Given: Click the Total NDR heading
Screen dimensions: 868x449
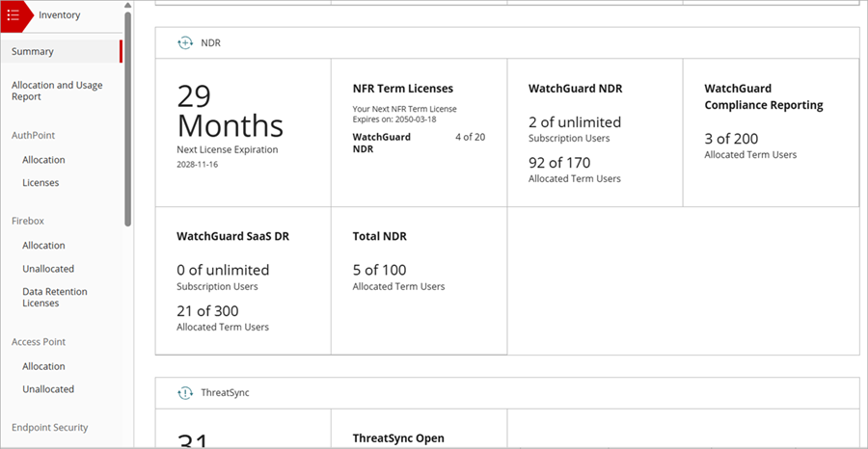Looking at the screenshot, I should pos(380,237).
